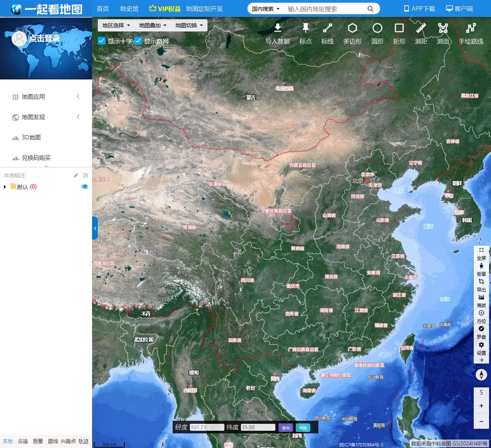Open the 手绘路线 hand-drawn route tool
Viewport: 491px width, 448px height.
coord(471,29)
